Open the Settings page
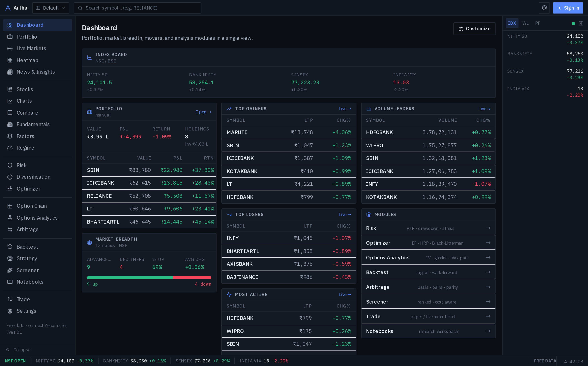Viewport: 588px width, 366px height. [x=38, y=311]
